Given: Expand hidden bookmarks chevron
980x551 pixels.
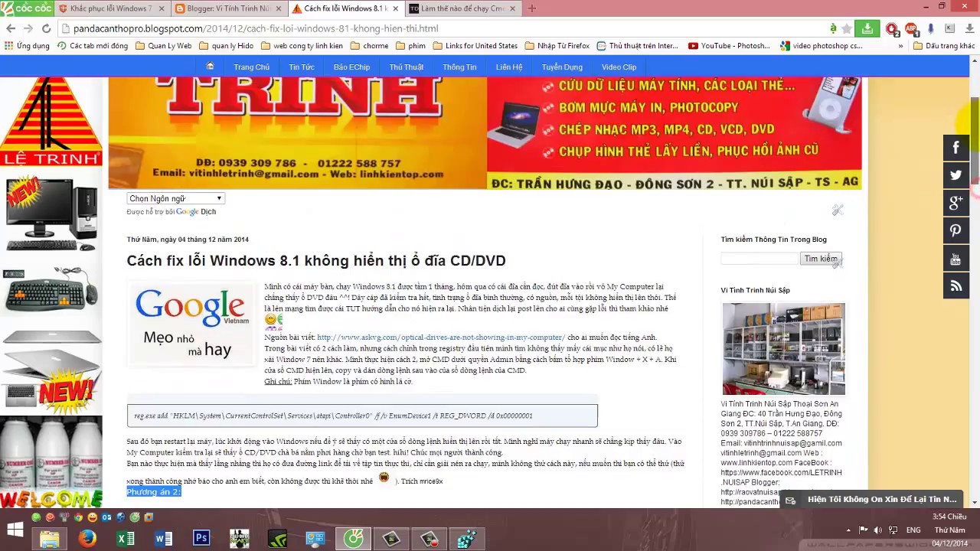Looking at the screenshot, I should click(x=900, y=46).
